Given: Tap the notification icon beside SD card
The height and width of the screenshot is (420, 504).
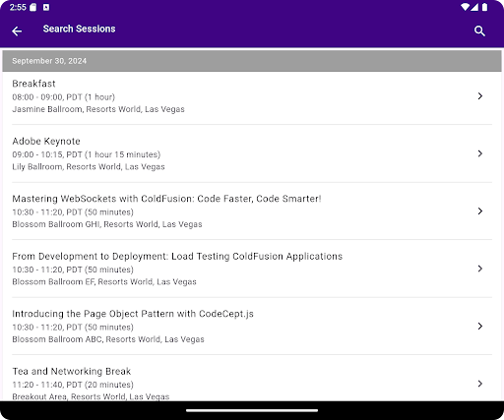Looking at the screenshot, I should coord(46,7).
